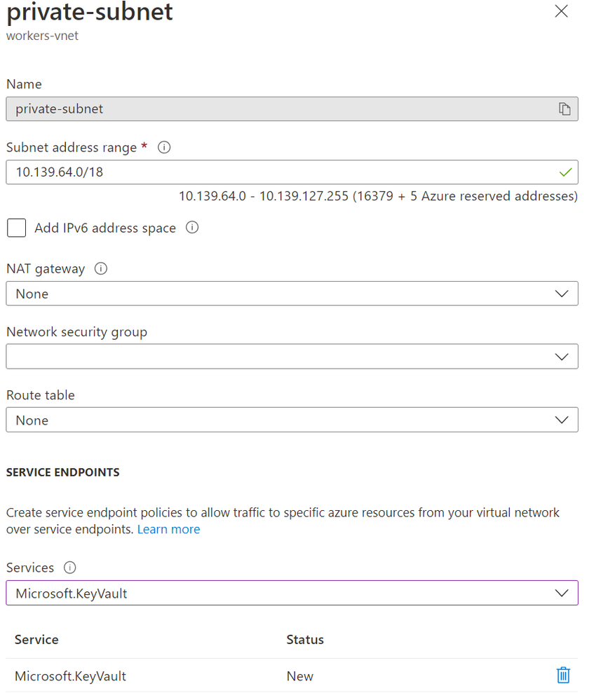Viewport: 589px width, 700px height.
Task: Enable the Add IPv6 address space checkbox
Action: [17, 228]
